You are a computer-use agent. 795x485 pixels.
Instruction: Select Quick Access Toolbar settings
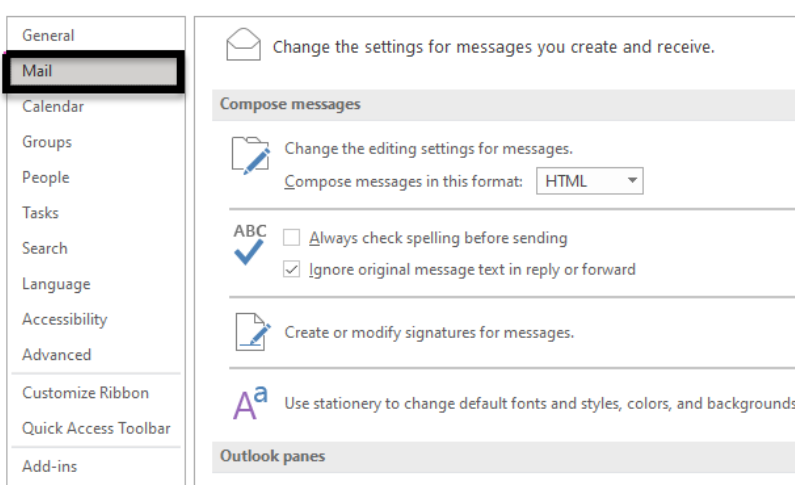[x=96, y=428]
